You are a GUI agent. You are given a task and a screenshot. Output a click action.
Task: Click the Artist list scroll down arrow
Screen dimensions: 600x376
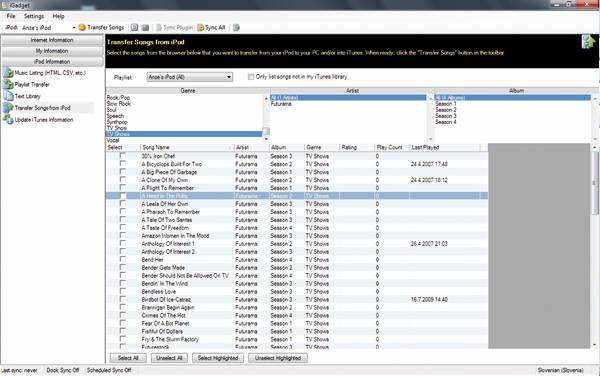tap(430, 139)
